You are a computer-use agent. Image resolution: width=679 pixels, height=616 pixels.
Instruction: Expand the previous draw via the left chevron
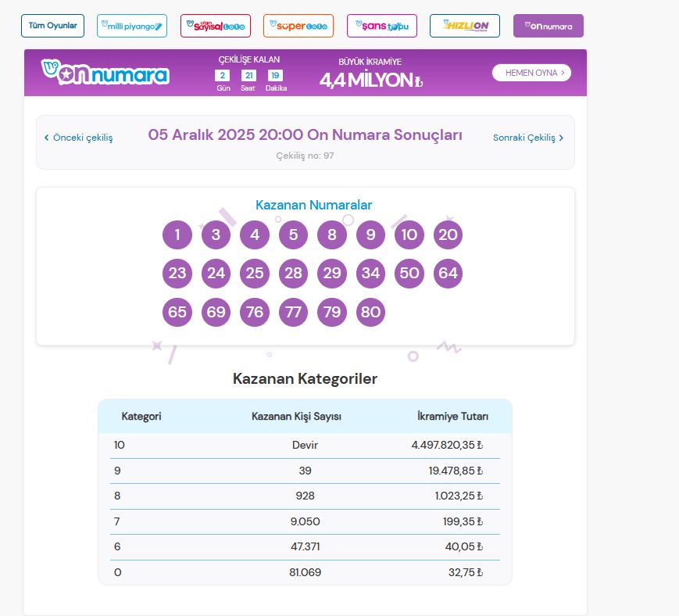coord(45,136)
